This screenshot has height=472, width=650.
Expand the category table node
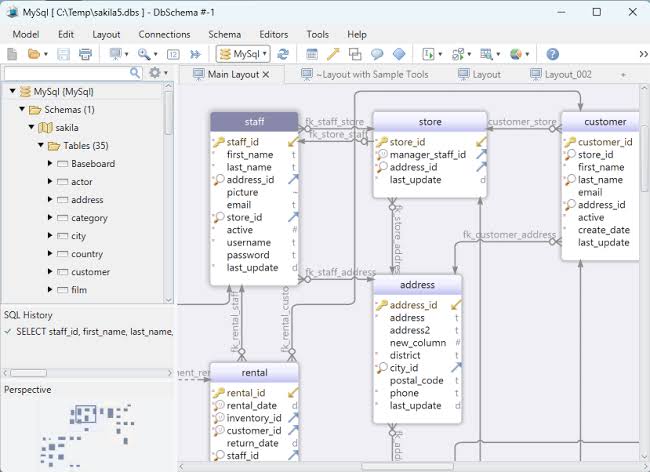coord(50,217)
